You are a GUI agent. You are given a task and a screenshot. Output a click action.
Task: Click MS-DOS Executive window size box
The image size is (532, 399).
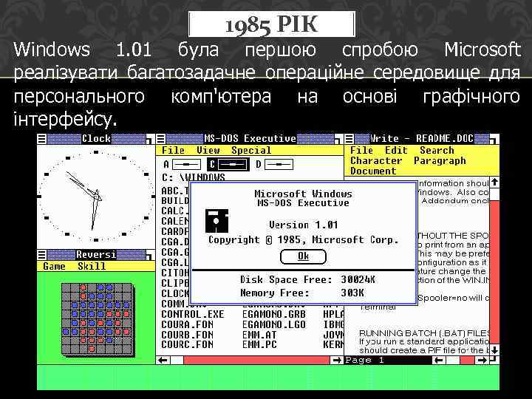[338, 139]
